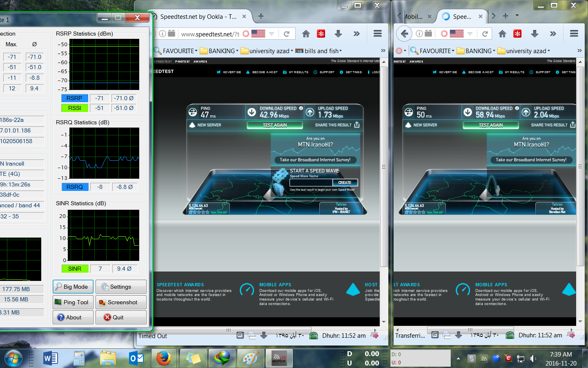Open downloads arrow in left Firefox toolbar
588x368 pixels.
(x=338, y=34)
